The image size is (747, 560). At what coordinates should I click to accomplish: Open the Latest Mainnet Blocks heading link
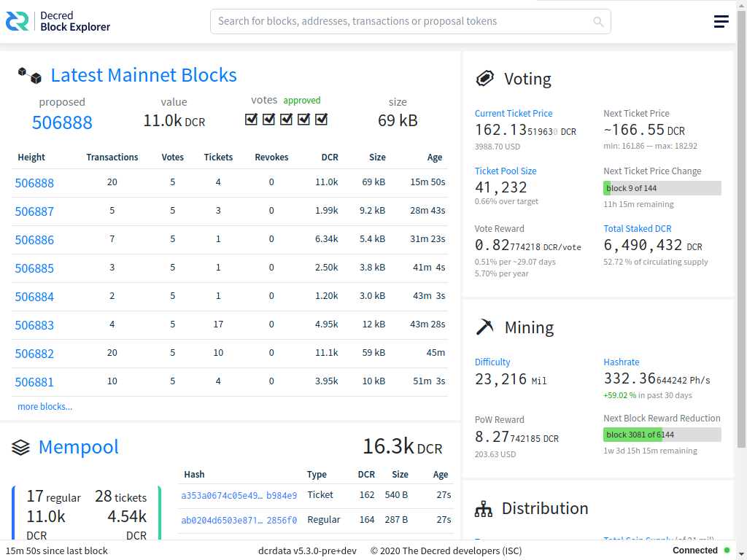pyautogui.click(x=144, y=75)
